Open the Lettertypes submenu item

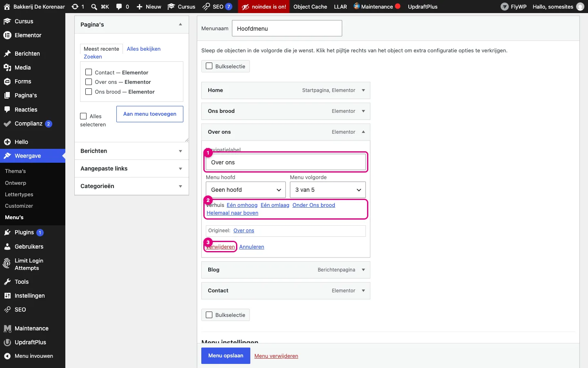click(19, 194)
